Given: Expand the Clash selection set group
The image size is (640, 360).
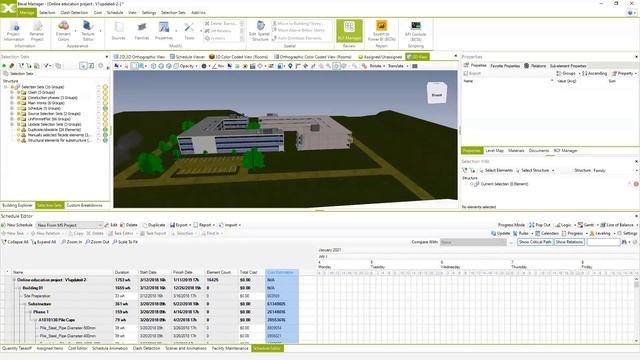Looking at the screenshot, I should (x=12, y=92).
